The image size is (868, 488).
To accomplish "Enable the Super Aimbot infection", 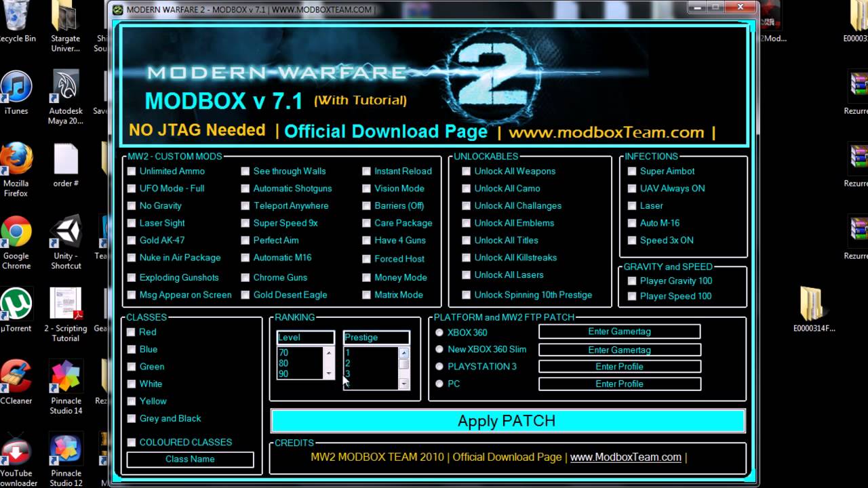I will (632, 171).
